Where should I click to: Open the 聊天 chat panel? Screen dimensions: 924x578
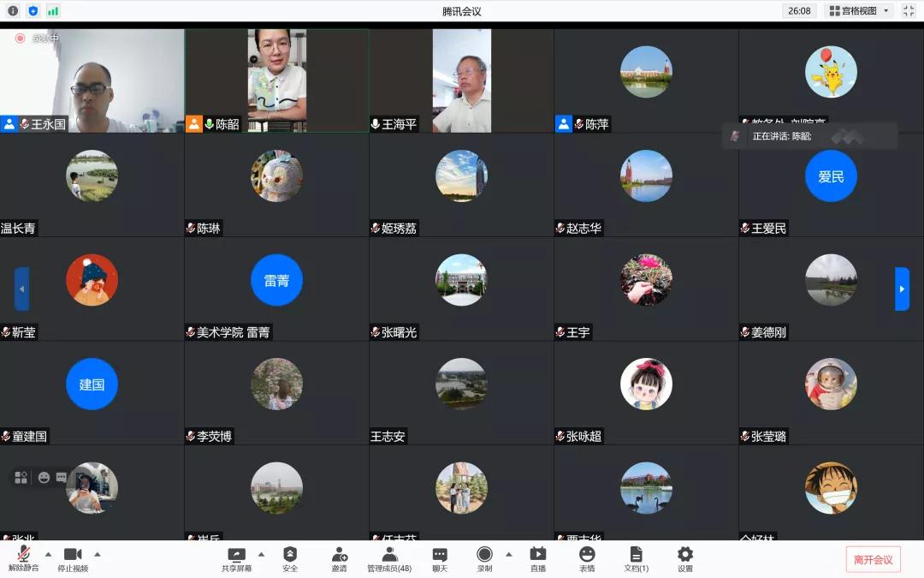click(440, 555)
